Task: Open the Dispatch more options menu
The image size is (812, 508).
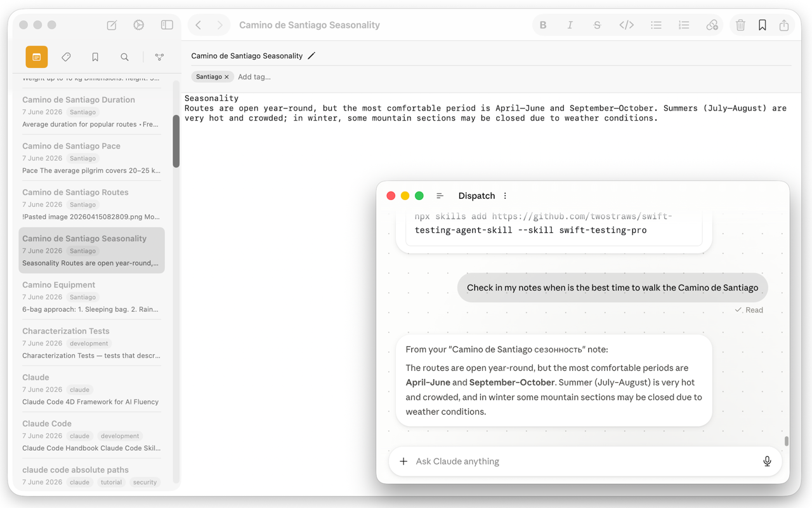Action: coord(505,196)
